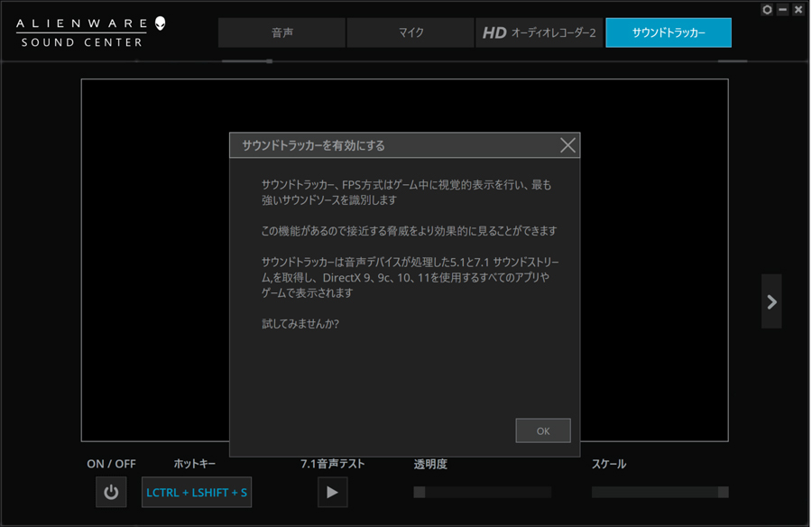Minimize the Alienware Sound Center window
The width and height of the screenshot is (812, 527).
(x=782, y=9)
